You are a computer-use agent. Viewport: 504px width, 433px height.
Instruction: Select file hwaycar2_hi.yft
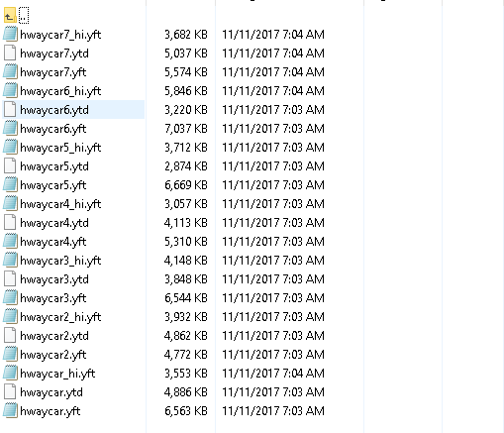[60, 317]
